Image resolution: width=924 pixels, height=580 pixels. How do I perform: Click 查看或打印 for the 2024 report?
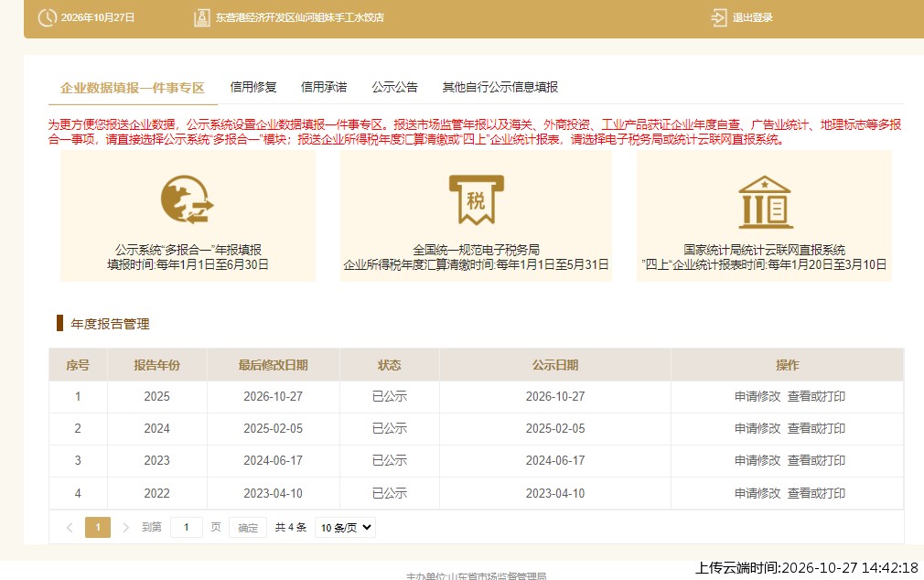(816, 428)
